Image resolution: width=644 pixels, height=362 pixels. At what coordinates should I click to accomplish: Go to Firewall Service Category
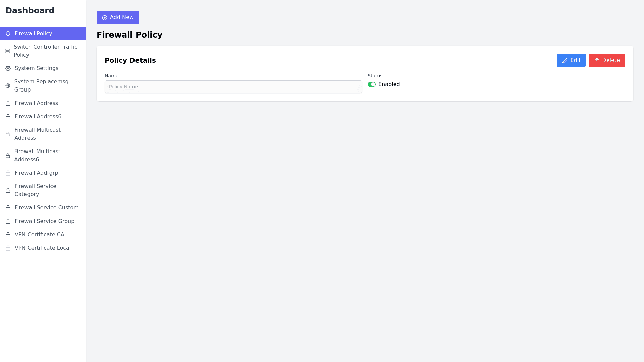point(35,190)
